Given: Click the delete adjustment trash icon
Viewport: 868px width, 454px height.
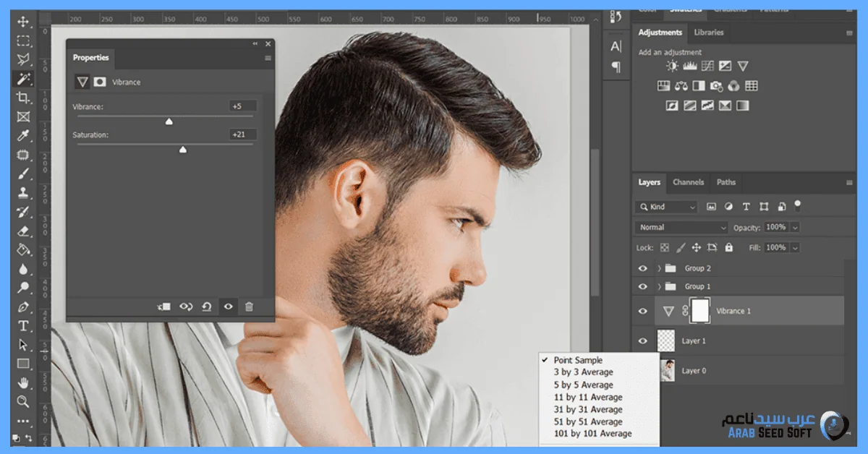Looking at the screenshot, I should coord(249,307).
